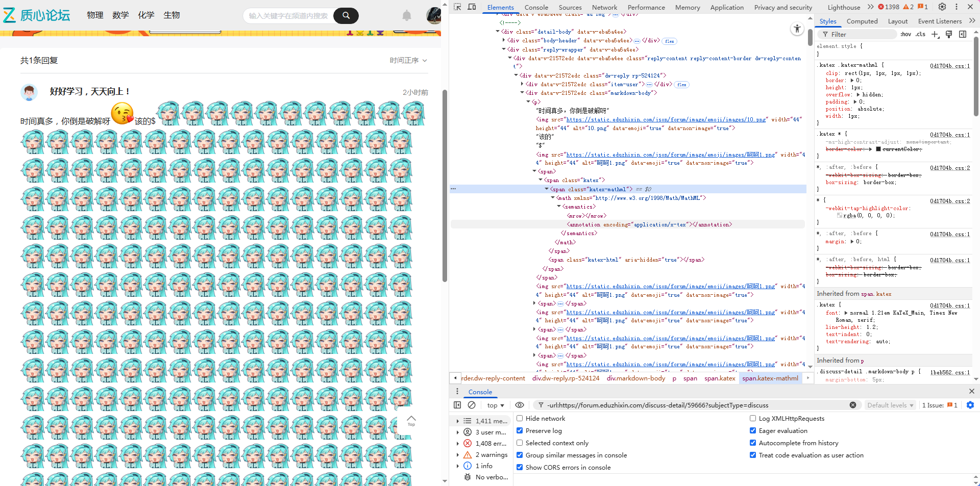Toggle the rendering emulations brush icon

click(x=949, y=34)
